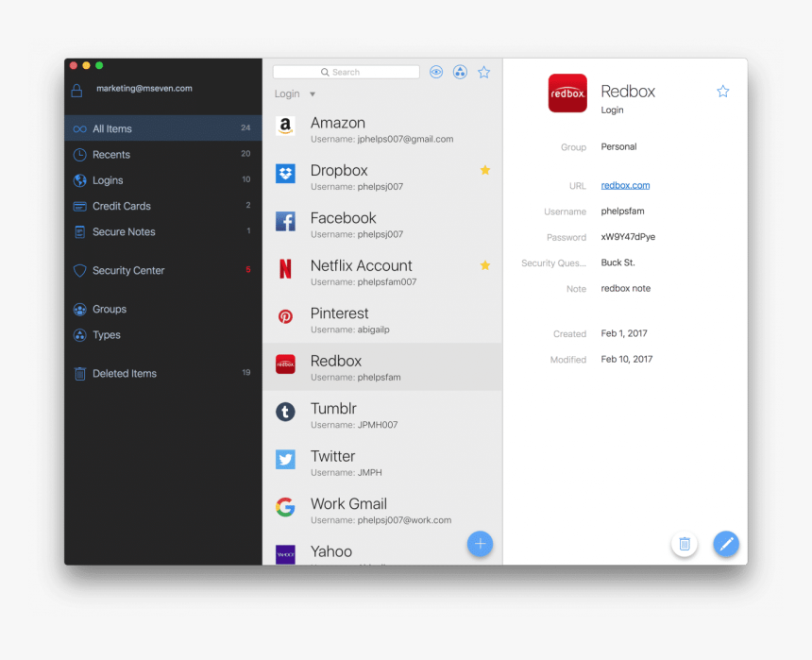Screen dimensions: 812x660
Task: Click the favorites star filter in toolbar
Action: (484, 72)
